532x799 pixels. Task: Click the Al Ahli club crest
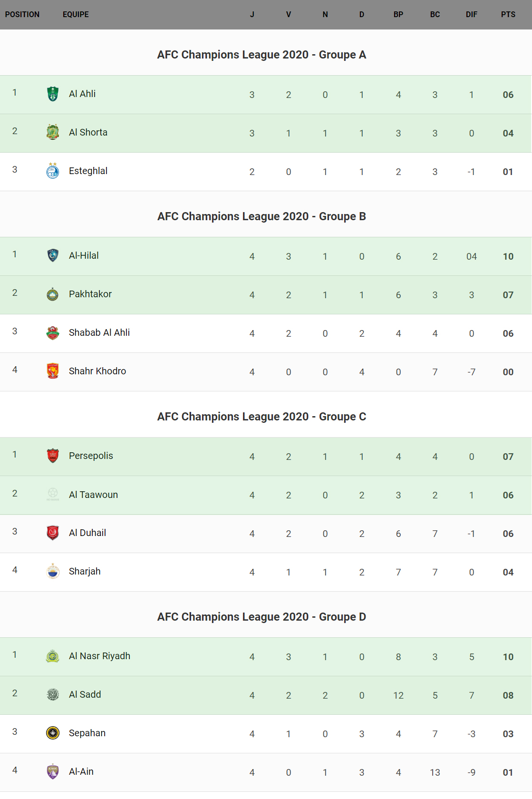pos(53,94)
